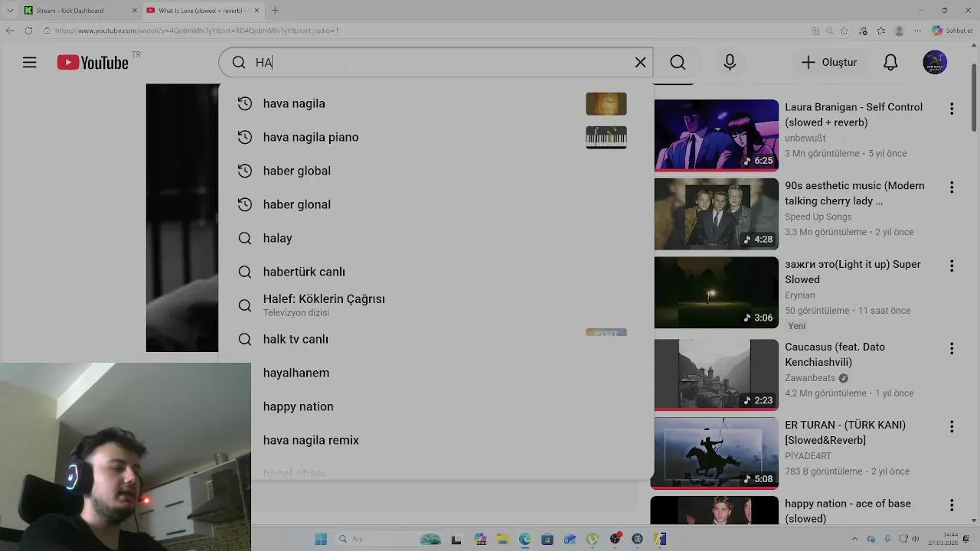Click search icon beside 'halay'

[x=245, y=238]
